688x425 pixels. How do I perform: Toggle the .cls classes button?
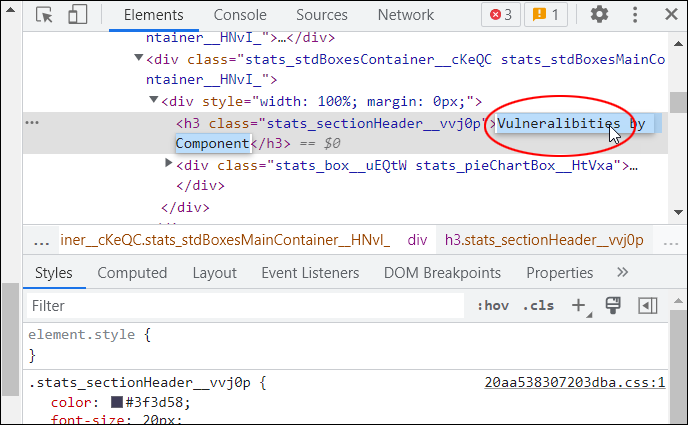tap(538, 306)
